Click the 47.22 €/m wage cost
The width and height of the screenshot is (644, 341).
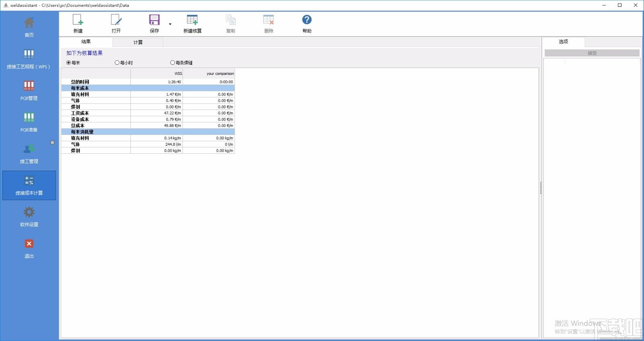pos(172,113)
